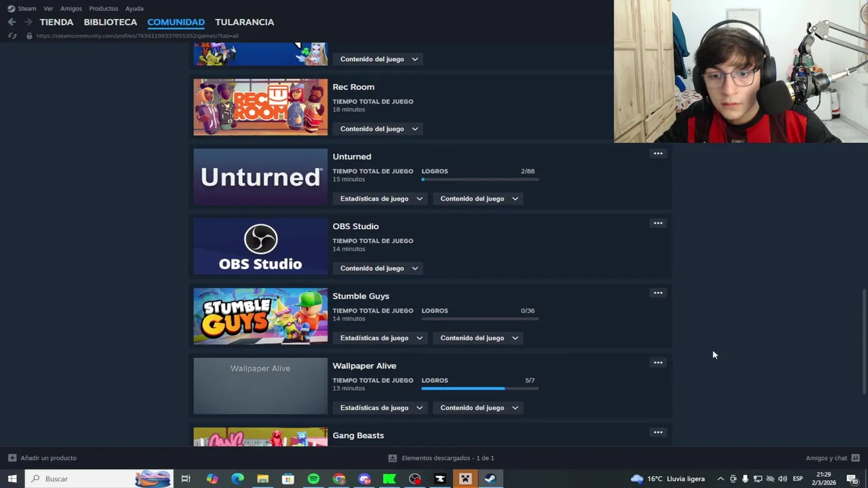This screenshot has width=868, height=488.
Task: Open Steam icon in taskbar
Action: click(490, 479)
